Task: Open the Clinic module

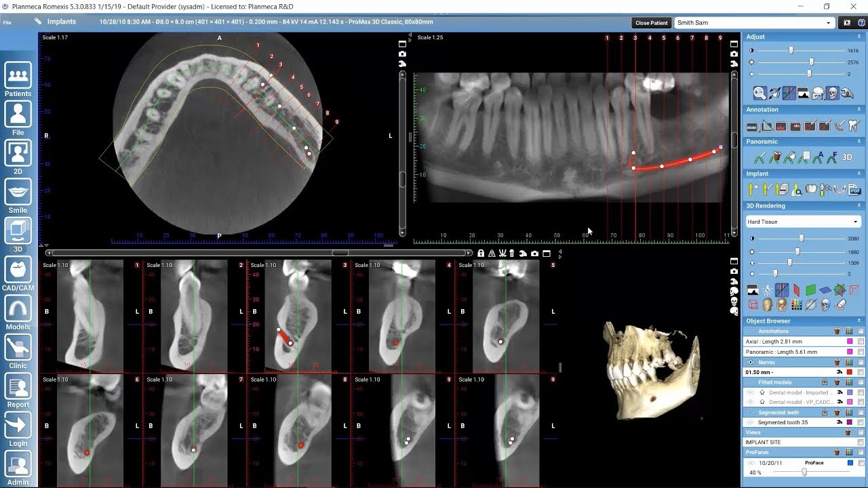Action: click(18, 352)
